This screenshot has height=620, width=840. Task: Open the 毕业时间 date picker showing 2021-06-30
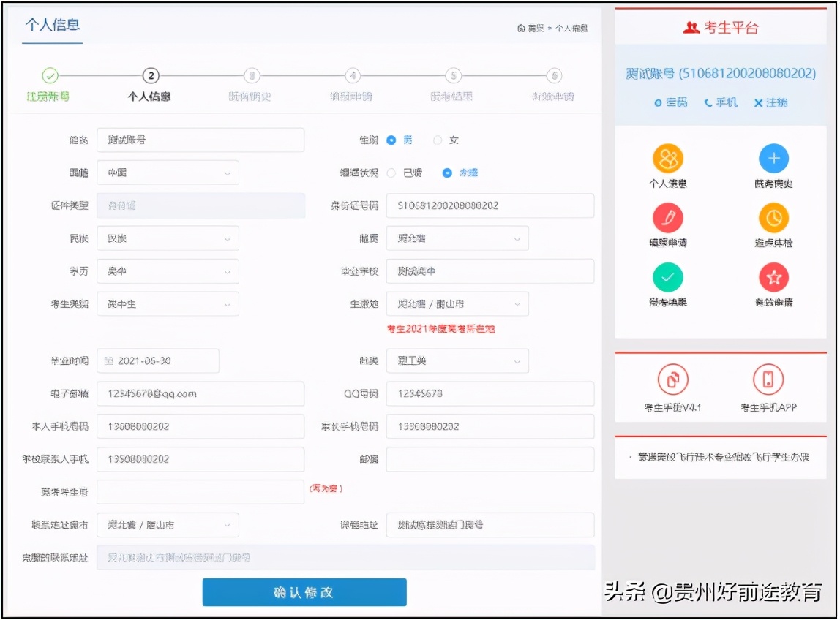(x=157, y=360)
